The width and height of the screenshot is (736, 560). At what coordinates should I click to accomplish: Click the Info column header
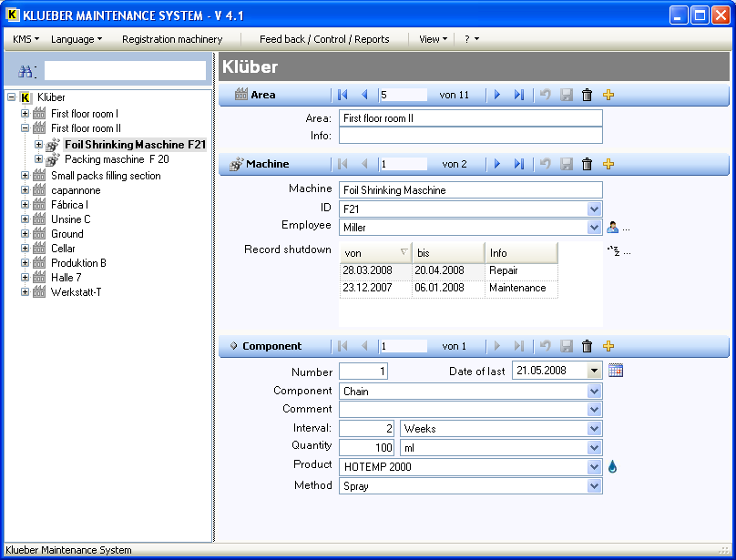tap(522, 253)
